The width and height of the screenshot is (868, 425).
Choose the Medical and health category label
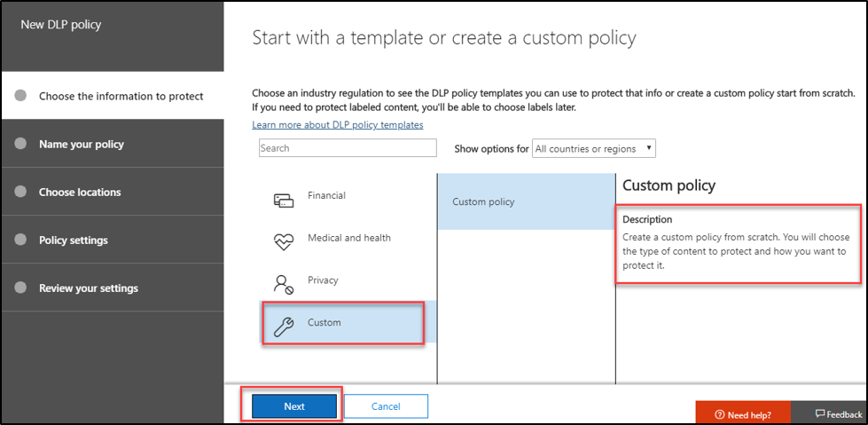(x=348, y=238)
